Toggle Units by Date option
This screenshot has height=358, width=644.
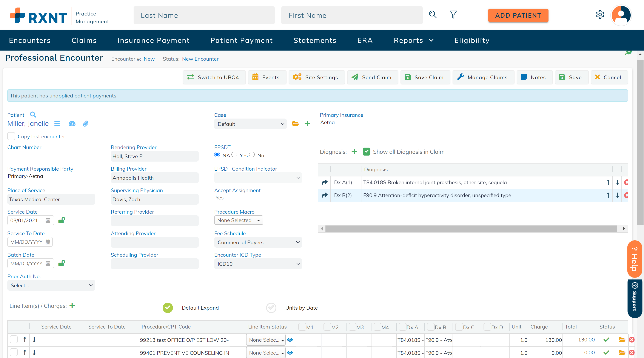[x=271, y=308]
